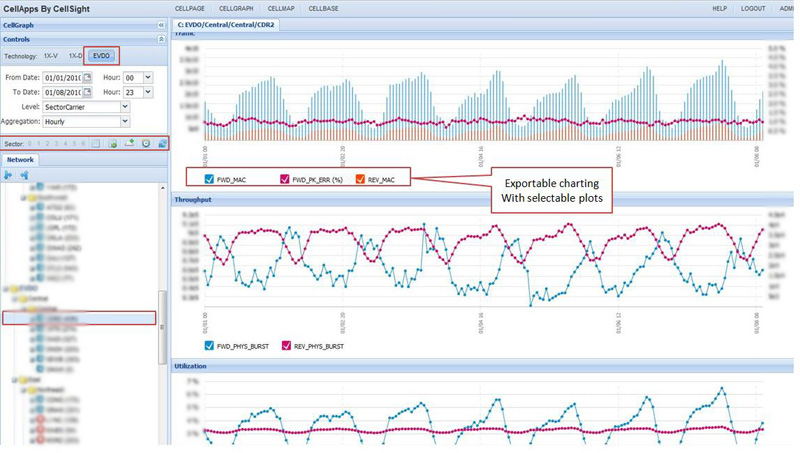Select the EVDO technology button
Image resolution: width=800 pixels, height=453 pixels.
click(x=101, y=56)
